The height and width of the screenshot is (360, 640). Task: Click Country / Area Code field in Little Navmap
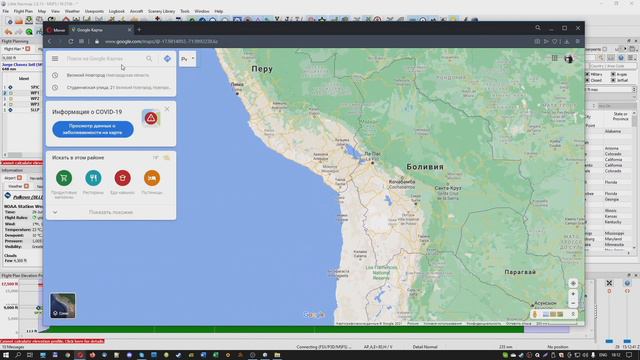[x=613, y=66]
